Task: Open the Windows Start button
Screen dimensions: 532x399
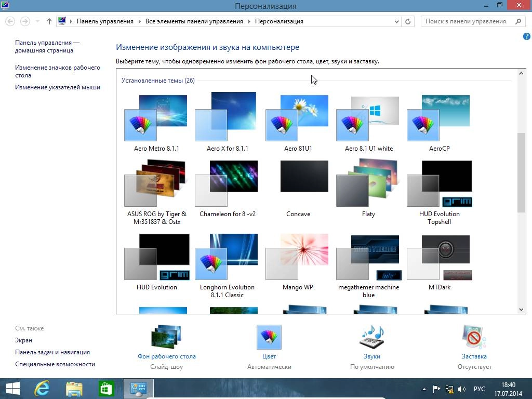Action: pos(13,389)
